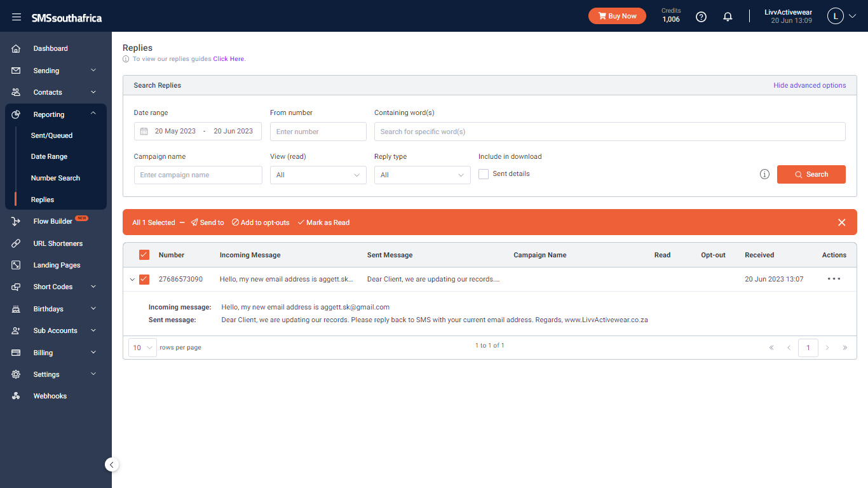
Task: Close the orange selection bar
Action: [x=841, y=222]
